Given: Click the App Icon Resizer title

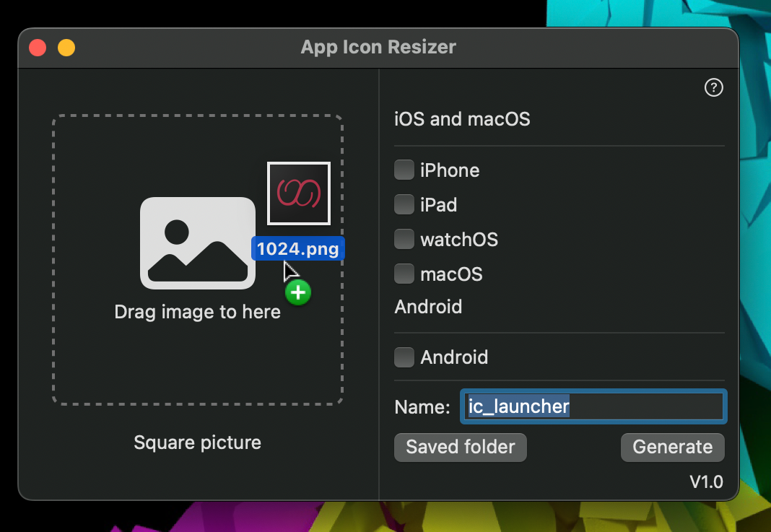Looking at the screenshot, I should pyautogui.click(x=378, y=47).
